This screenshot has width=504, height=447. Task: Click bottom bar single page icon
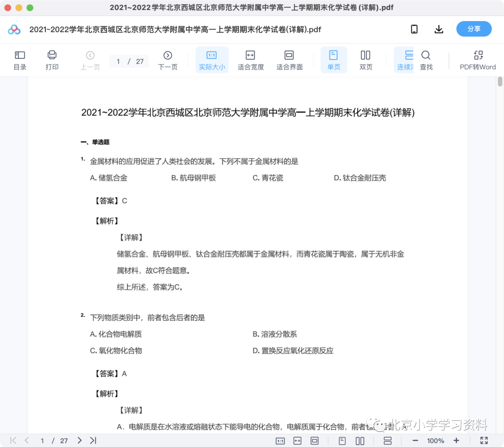point(342,440)
